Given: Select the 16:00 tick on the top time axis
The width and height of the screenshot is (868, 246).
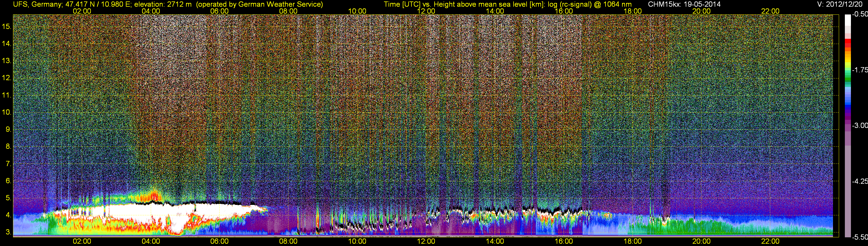Looking at the screenshot, I should (x=564, y=11).
